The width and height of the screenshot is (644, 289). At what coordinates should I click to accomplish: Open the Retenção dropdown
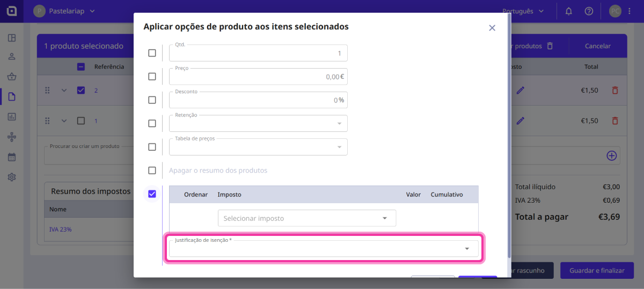[258, 123]
